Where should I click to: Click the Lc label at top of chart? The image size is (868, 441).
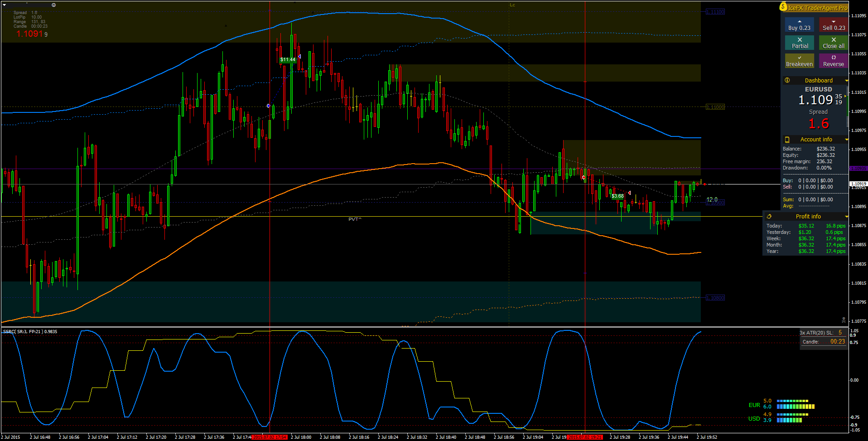pyautogui.click(x=512, y=5)
